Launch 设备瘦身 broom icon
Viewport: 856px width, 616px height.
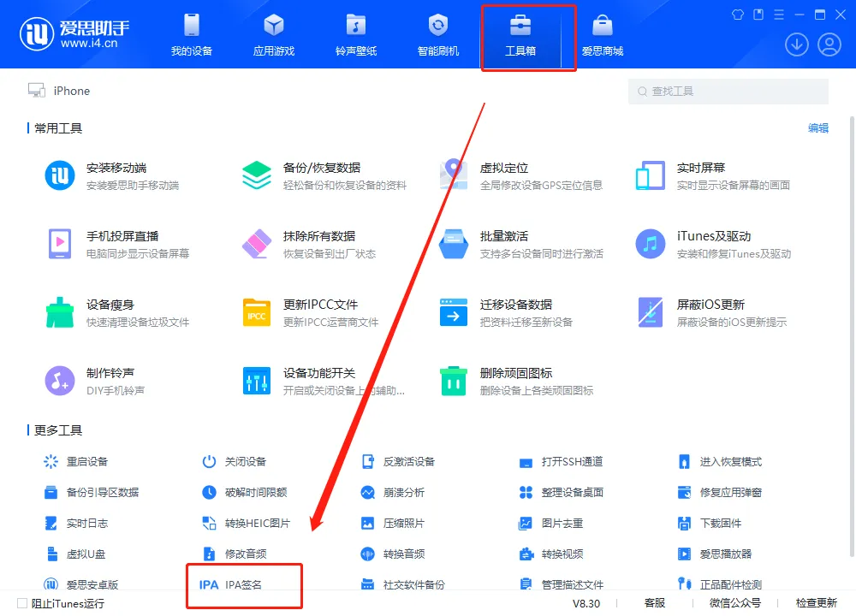[x=60, y=312]
